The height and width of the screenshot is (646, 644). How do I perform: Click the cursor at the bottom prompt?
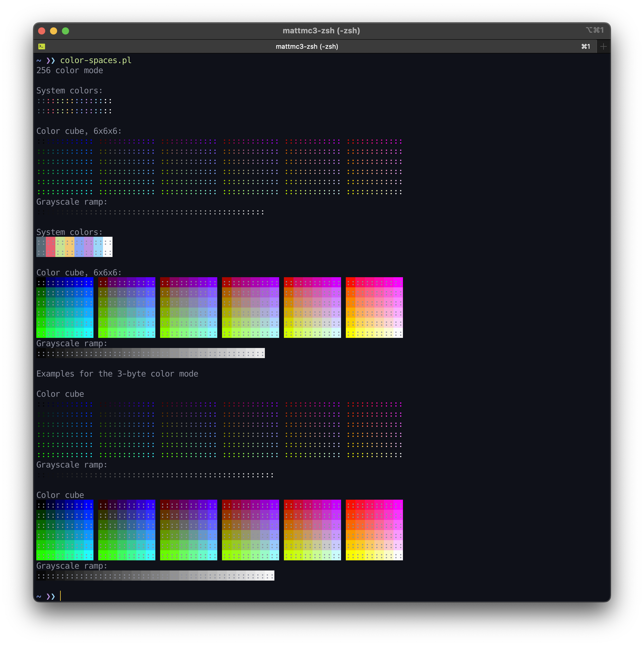point(60,596)
